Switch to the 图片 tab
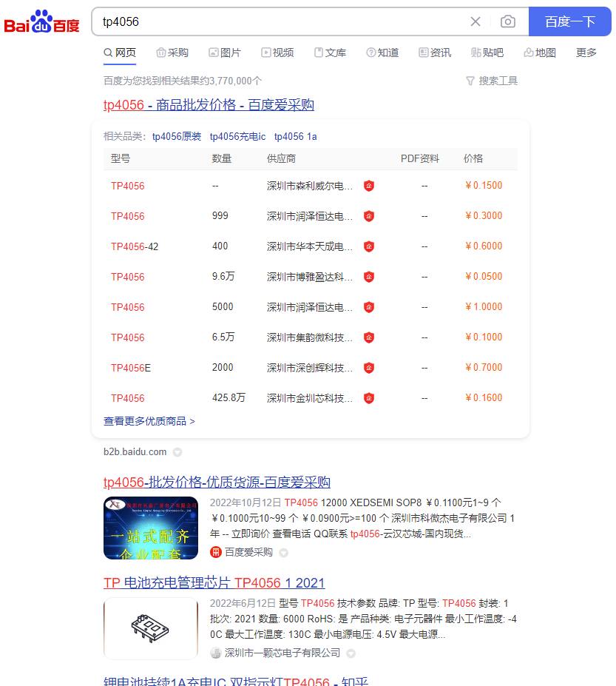The height and width of the screenshot is (686, 616). (225, 53)
